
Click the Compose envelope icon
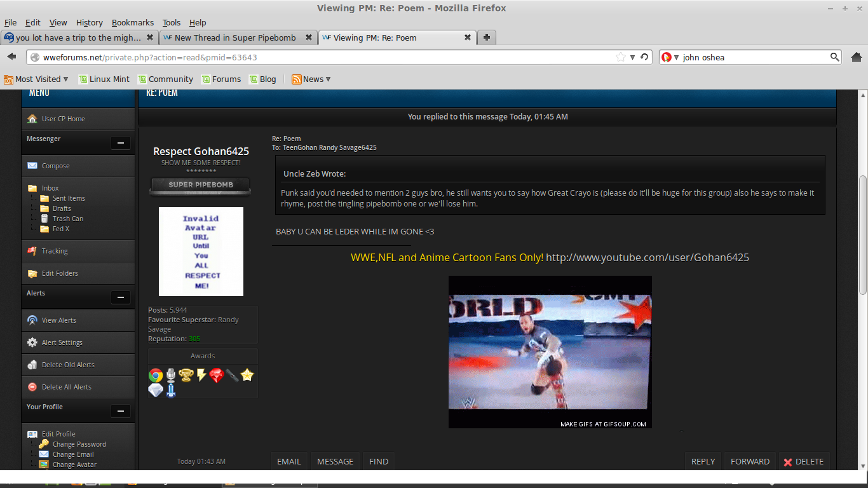click(x=32, y=166)
